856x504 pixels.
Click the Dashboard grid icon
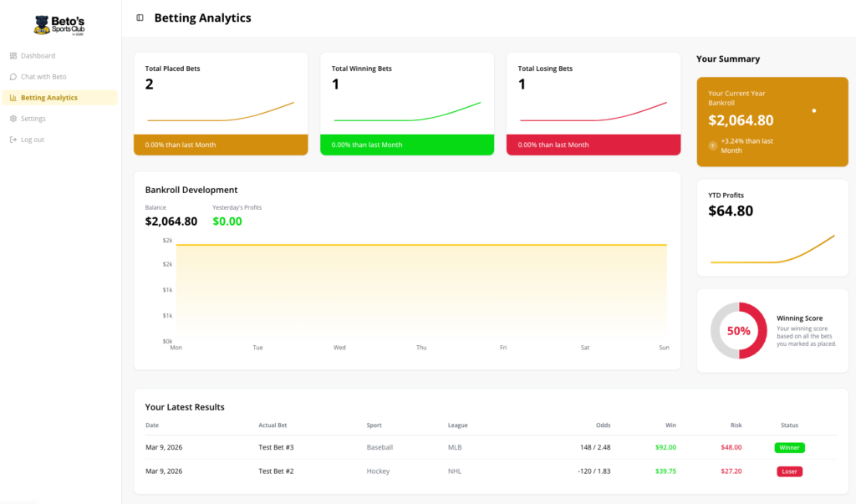pyautogui.click(x=13, y=56)
